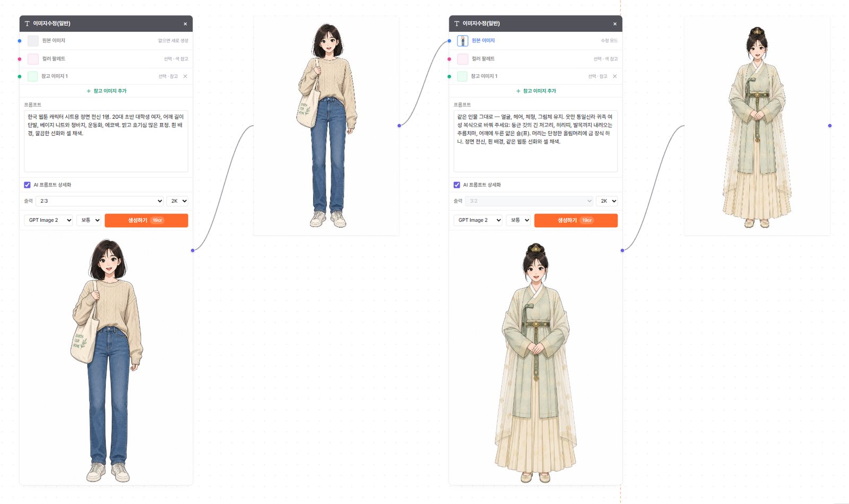Toggle AI 프롬프트 상세화 in the hanbok-prompt node
849x504 pixels.
click(x=457, y=185)
